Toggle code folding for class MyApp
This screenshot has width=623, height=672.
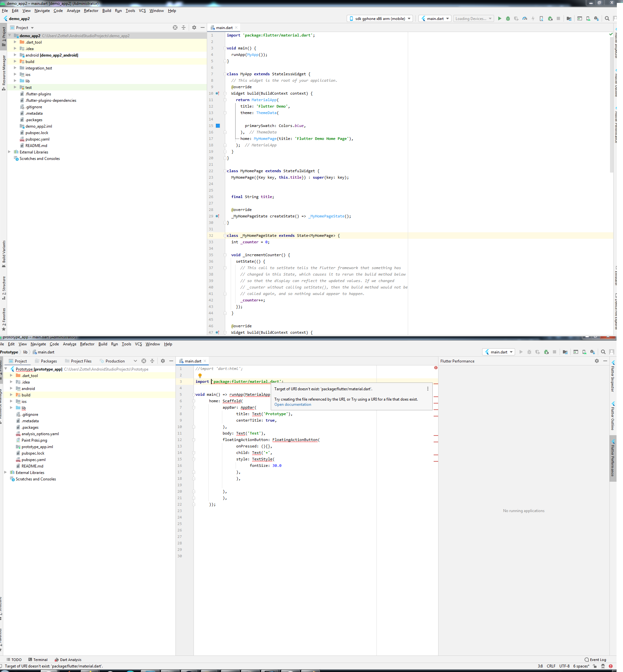click(225, 74)
